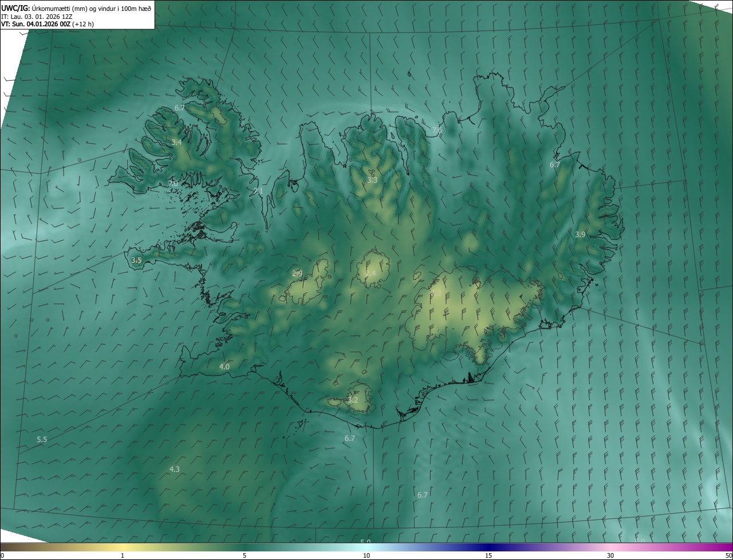Click the 'IT: Lau. 03. 01. 2026 12Z' line
This screenshot has width=733, height=560.
pyautogui.click(x=37, y=17)
